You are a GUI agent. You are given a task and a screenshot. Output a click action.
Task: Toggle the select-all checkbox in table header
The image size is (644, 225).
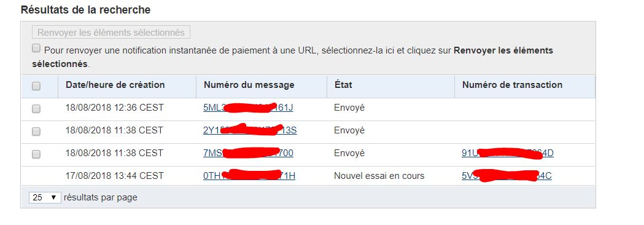click(36, 86)
